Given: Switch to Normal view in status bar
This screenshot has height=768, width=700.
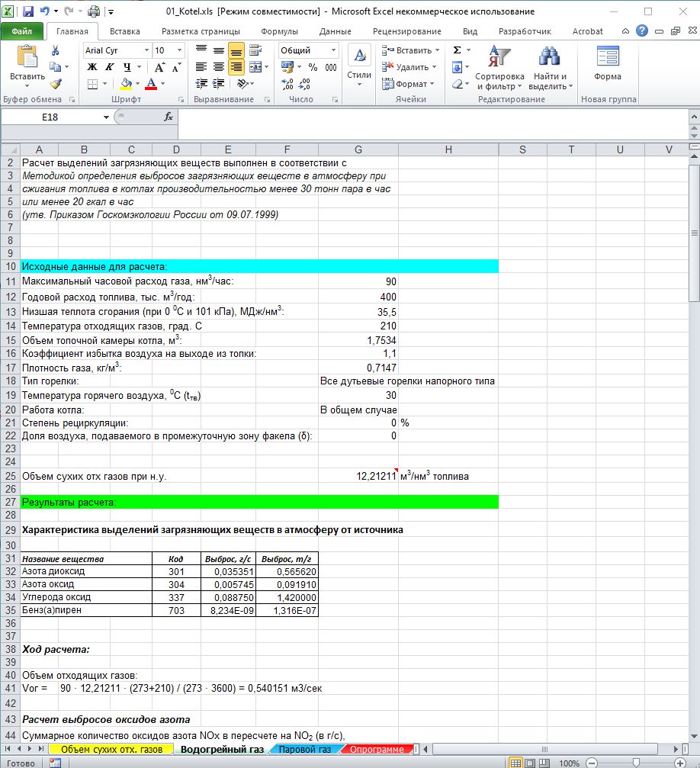Looking at the screenshot, I should coord(515,763).
